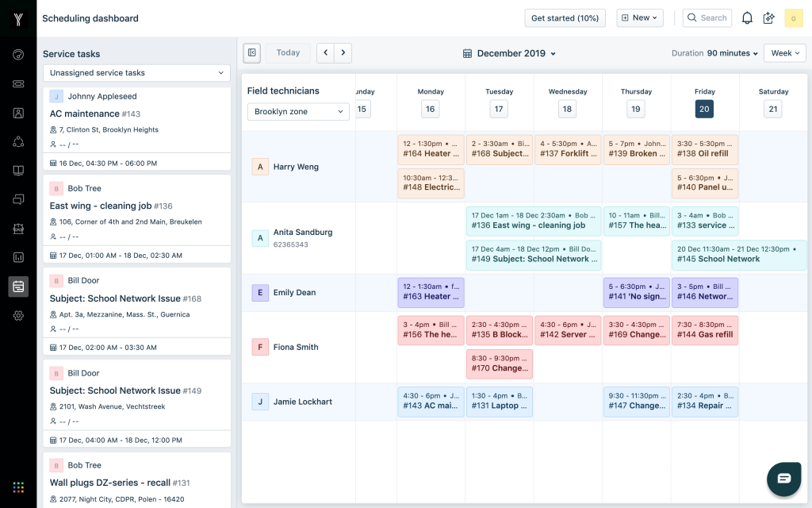
Task: Open the chat widget bubble at bottom right
Action: tap(783, 479)
